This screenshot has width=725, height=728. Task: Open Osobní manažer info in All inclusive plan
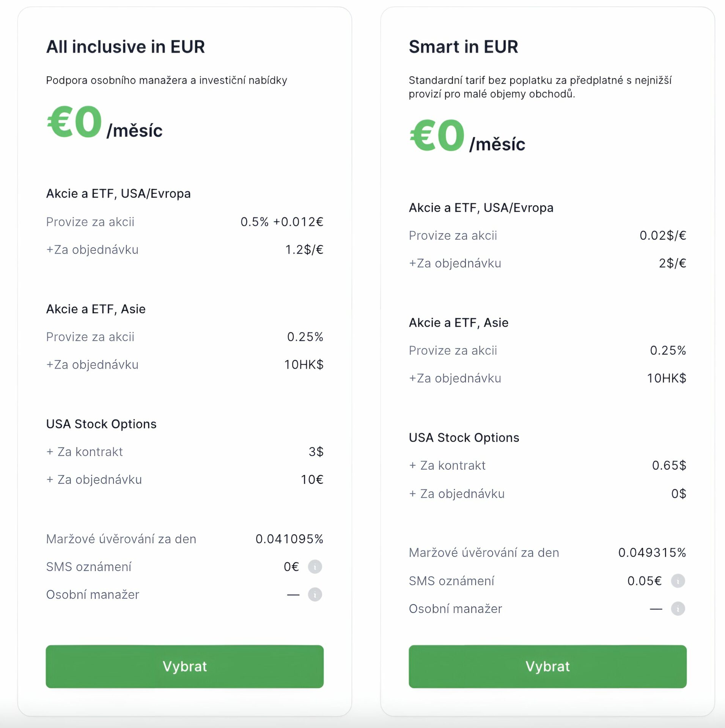point(315,595)
